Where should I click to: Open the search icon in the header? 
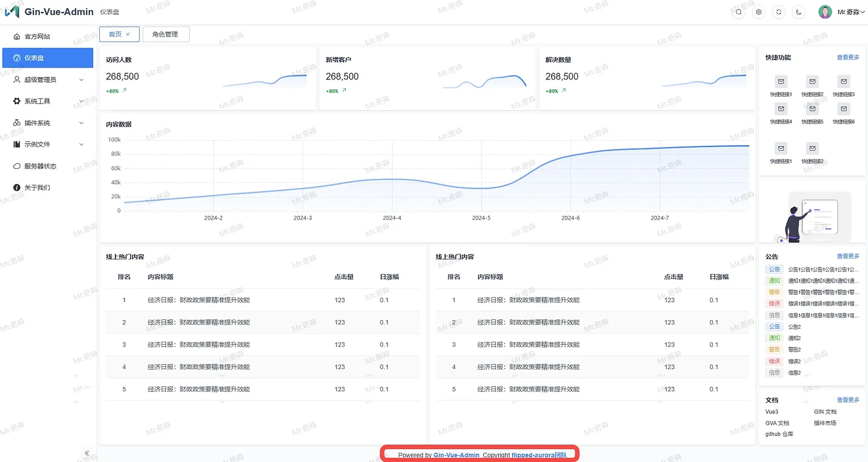tap(738, 12)
